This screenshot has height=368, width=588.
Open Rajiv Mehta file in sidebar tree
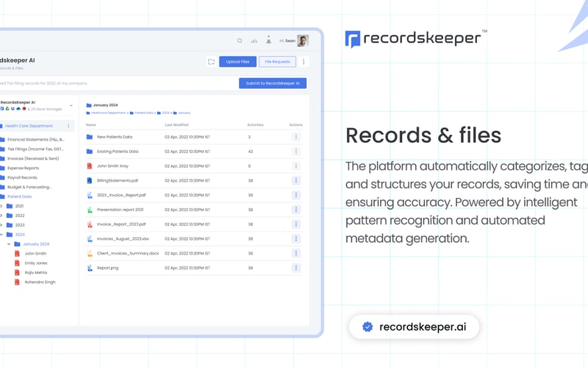coord(35,272)
